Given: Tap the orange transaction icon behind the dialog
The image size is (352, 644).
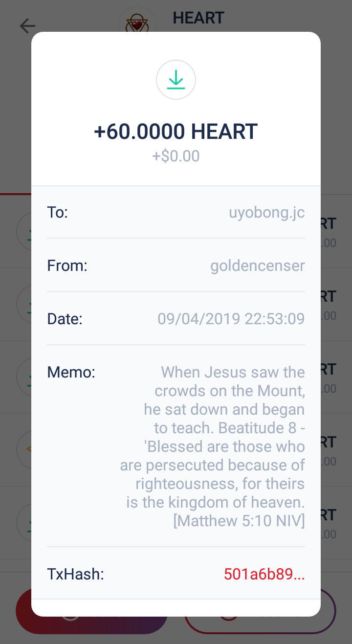Looking at the screenshot, I should tap(24, 449).
